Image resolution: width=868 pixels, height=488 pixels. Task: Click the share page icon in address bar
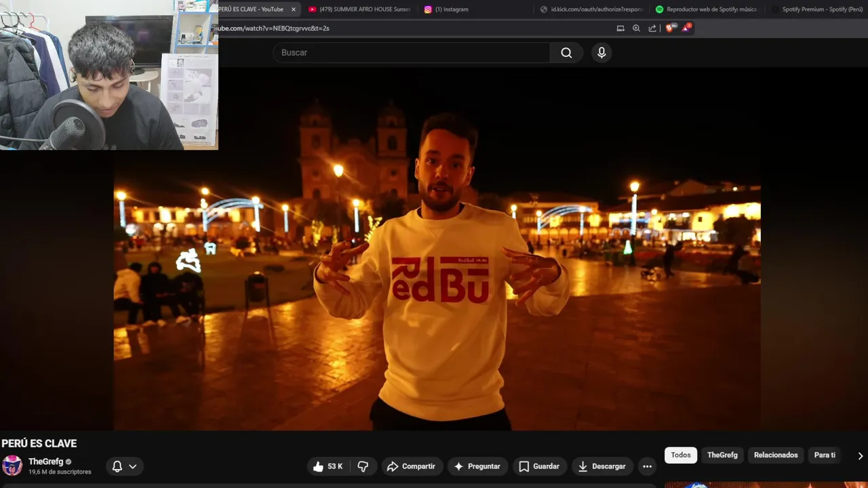652,28
